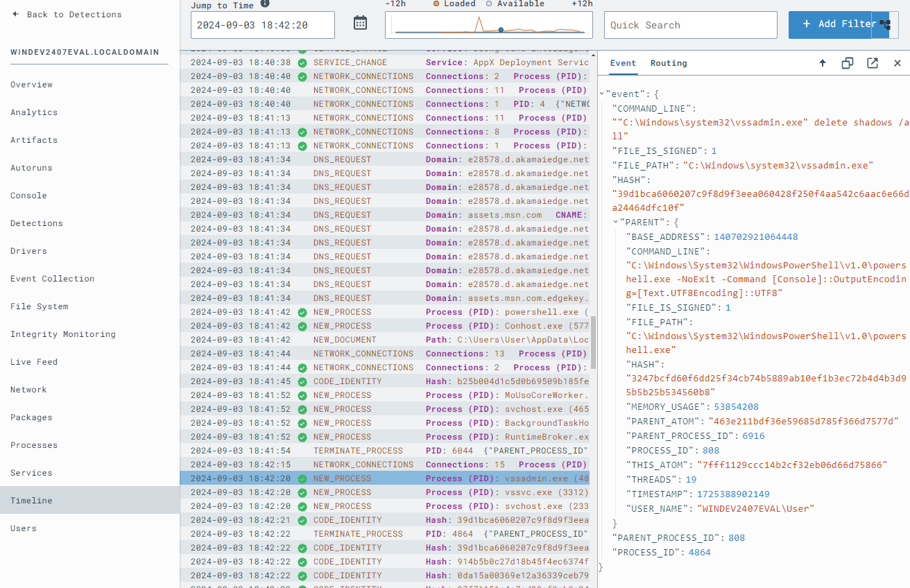The width and height of the screenshot is (910, 588).
Task: Focus the Quick Search field
Action: coord(690,25)
